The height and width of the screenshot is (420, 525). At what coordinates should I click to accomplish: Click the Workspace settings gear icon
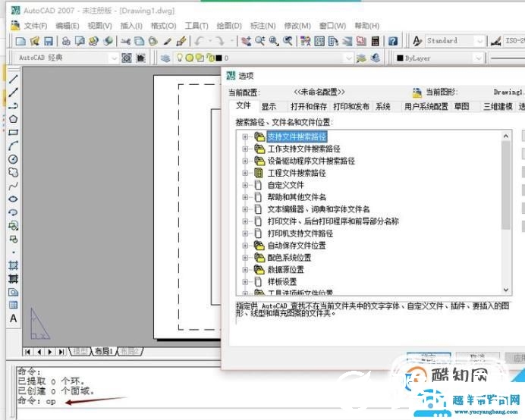pyautogui.click(x=127, y=58)
